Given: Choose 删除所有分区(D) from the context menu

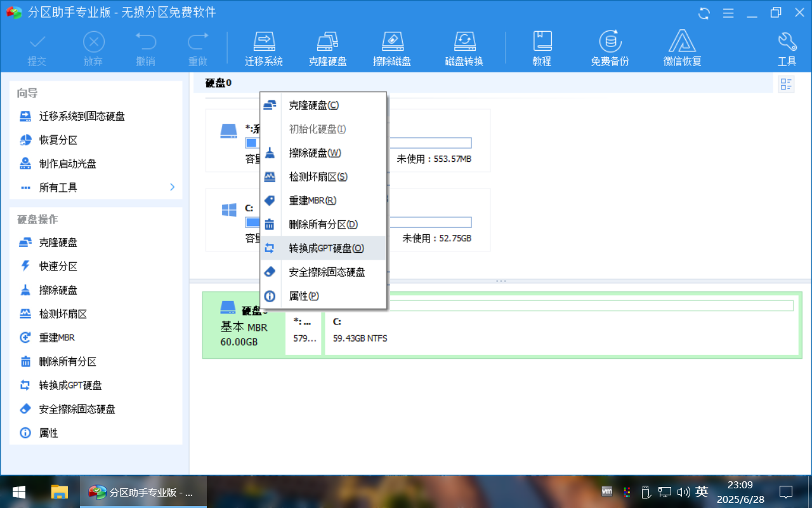Looking at the screenshot, I should (x=323, y=224).
